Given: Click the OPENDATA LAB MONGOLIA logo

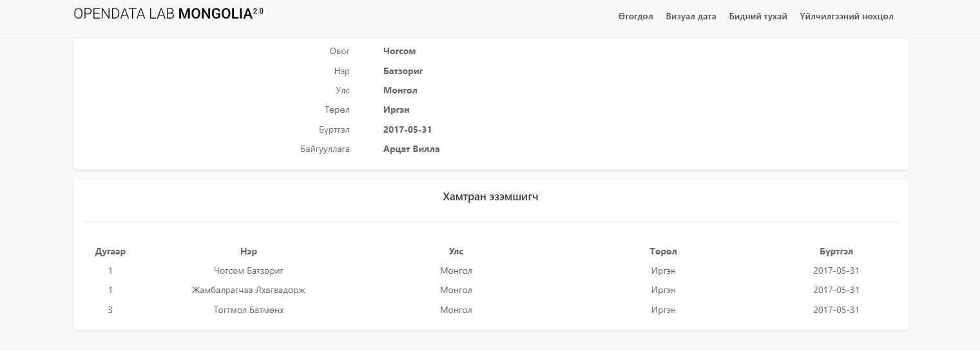Looking at the screenshot, I should tap(168, 14).
